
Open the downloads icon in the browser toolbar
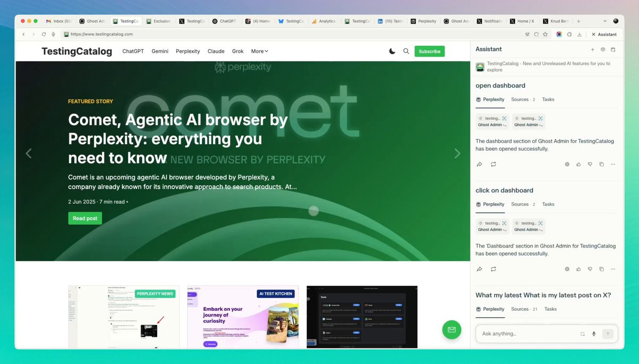point(579,34)
